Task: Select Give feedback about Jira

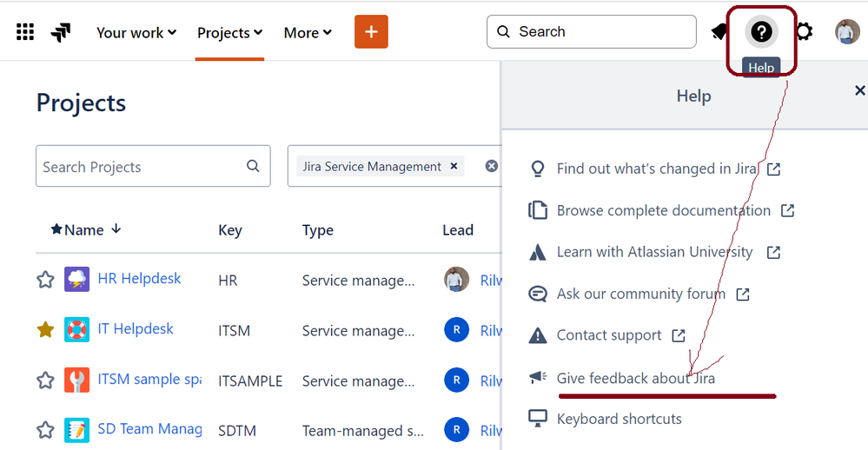Action: (x=635, y=378)
